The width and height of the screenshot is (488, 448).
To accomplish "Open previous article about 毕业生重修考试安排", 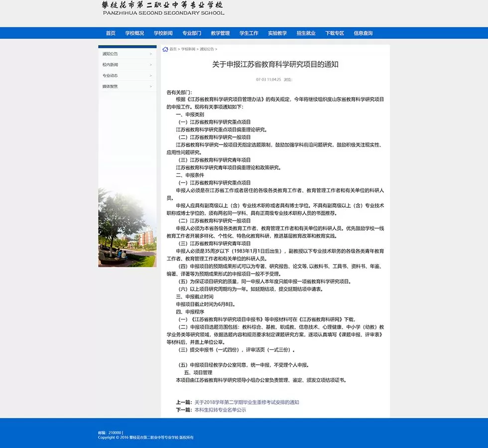I will tap(247, 402).
